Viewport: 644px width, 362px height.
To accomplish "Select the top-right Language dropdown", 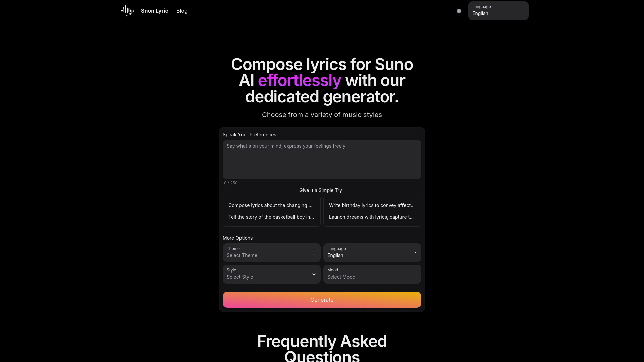I will tap(498, 11).
